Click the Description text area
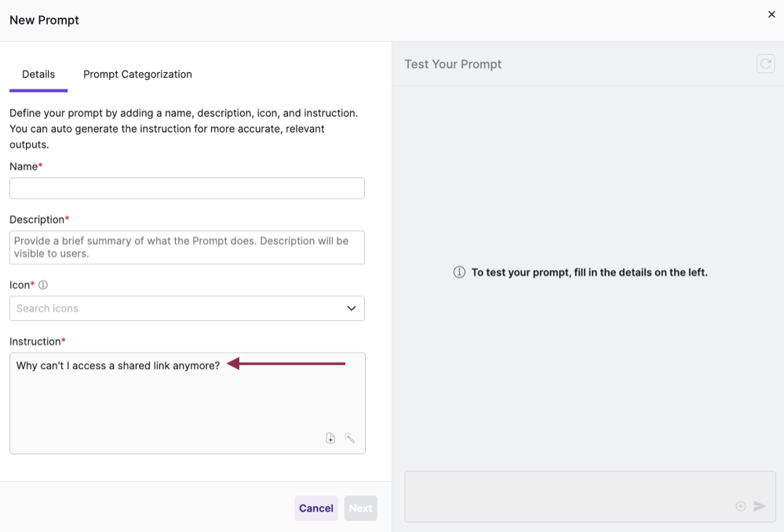 187,246
